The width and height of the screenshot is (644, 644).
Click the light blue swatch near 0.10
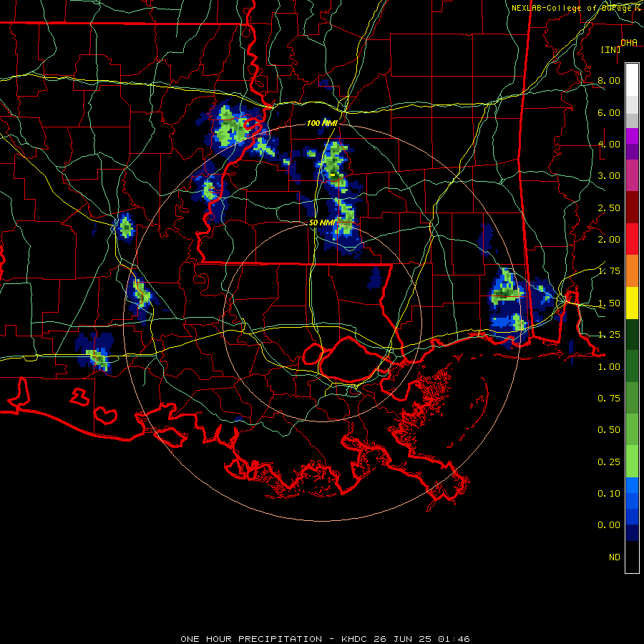[632, 485]
